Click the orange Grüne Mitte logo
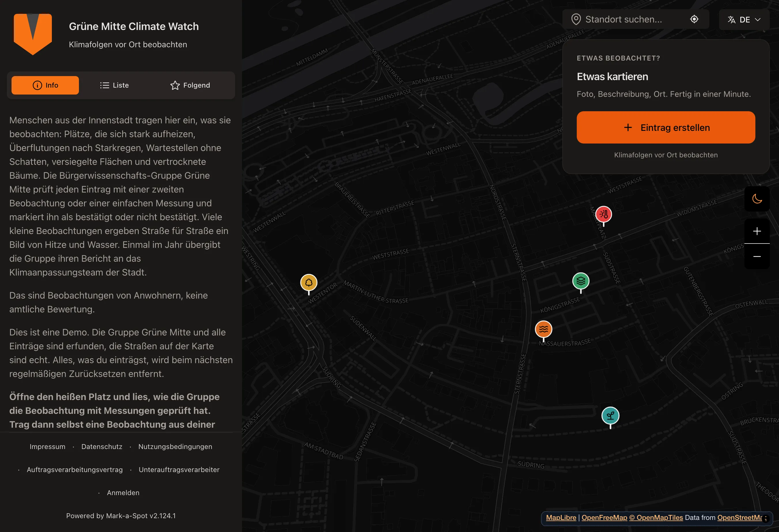 tap(33, 34)
